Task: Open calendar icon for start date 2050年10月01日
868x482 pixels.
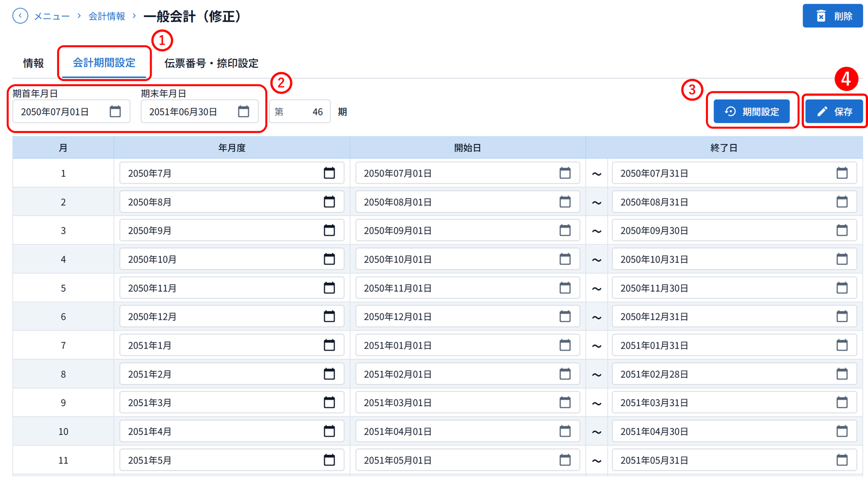Action: 565,259
